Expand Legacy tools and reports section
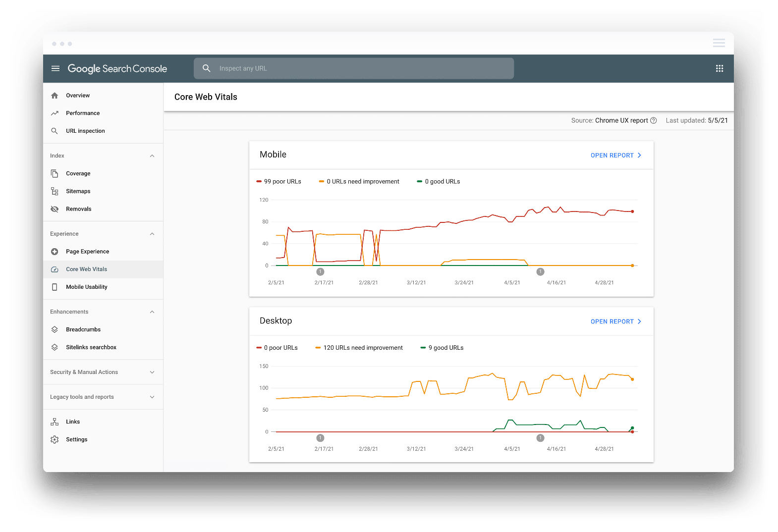Screen dimensions: 778x532 tap(152, 397)
